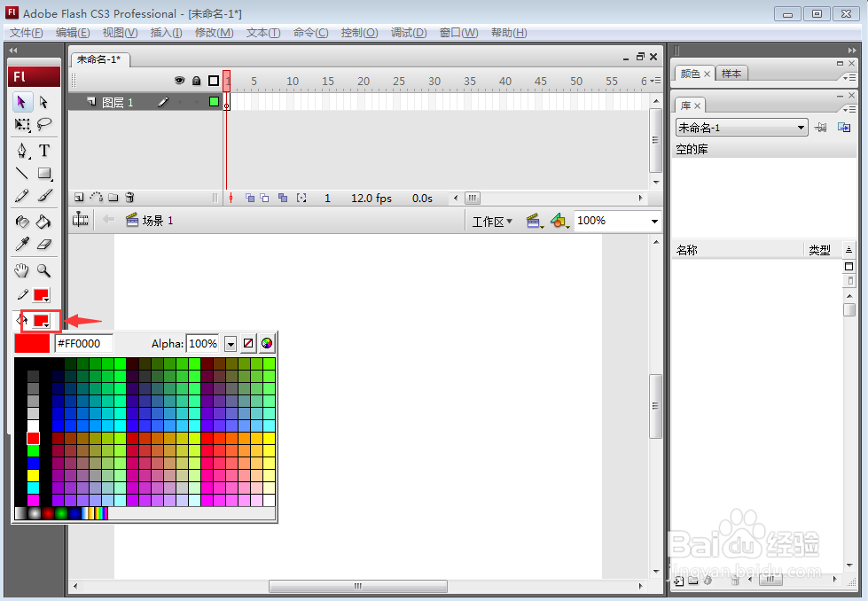868x601 pixels.
Task: Select the Free Transform tool
Action: [x=21, y=124]
